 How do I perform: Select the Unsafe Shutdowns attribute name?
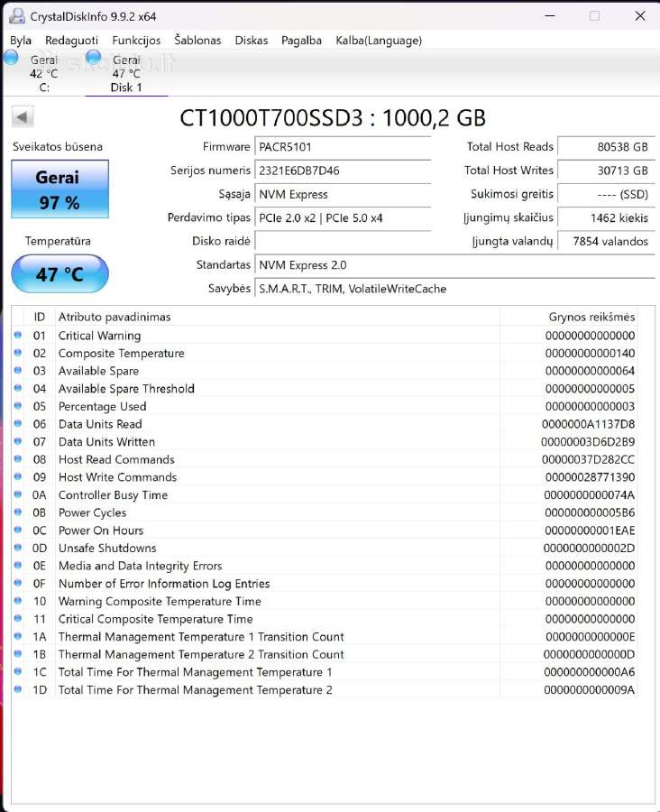pyautogui.click(x=107, y=548)
